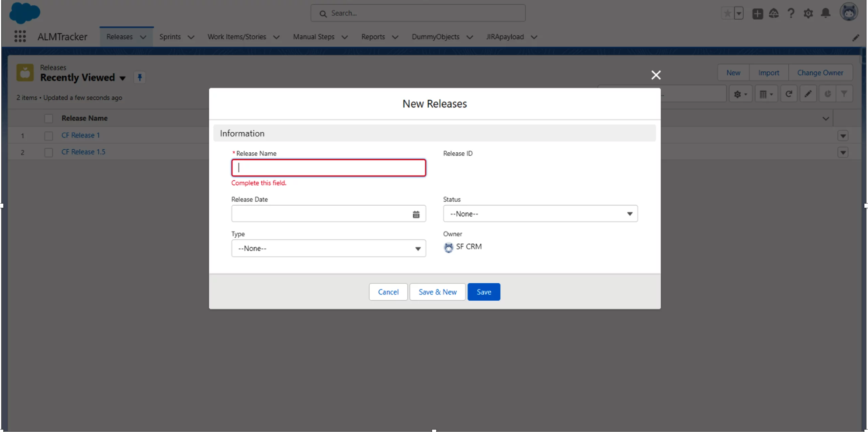Focus the Release Date input field

tap(328, 214)
